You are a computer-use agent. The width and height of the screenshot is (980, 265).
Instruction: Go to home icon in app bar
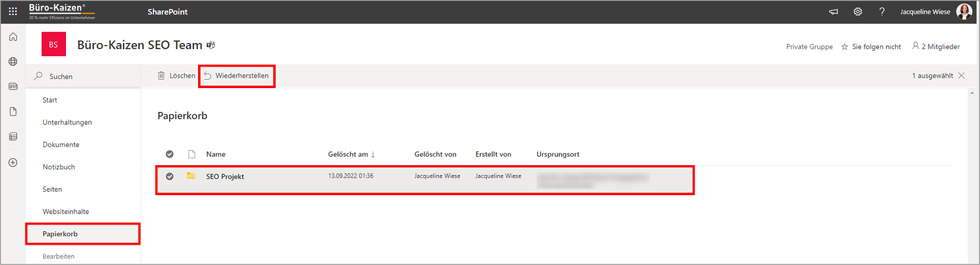12,37
